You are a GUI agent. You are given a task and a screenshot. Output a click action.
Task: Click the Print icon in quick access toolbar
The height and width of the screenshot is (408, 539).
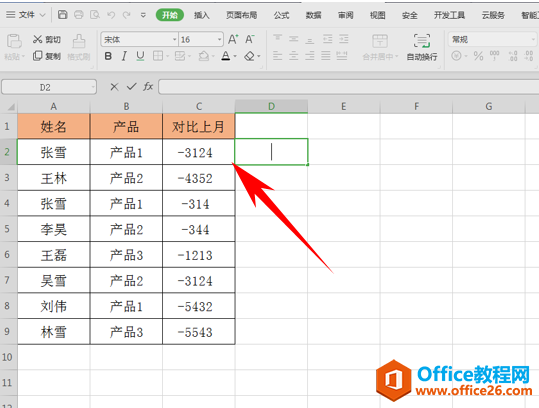tap(79, 15)
